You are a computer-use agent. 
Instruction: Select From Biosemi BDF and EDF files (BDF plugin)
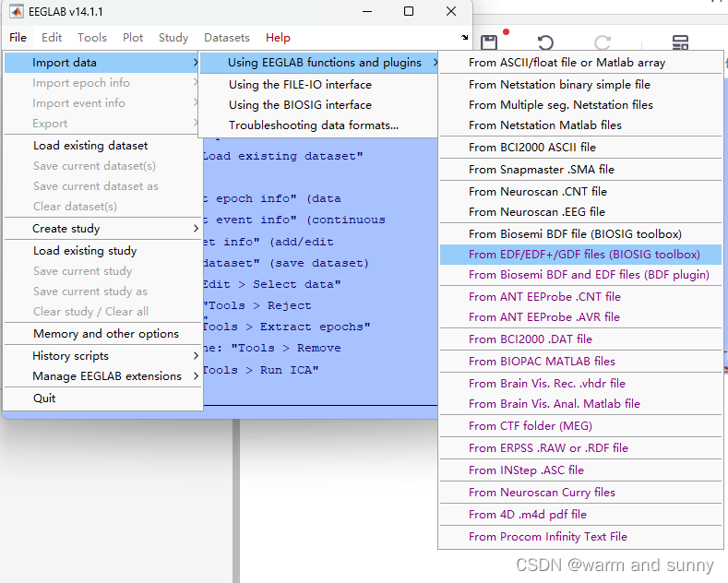click(x=580, y=275)
